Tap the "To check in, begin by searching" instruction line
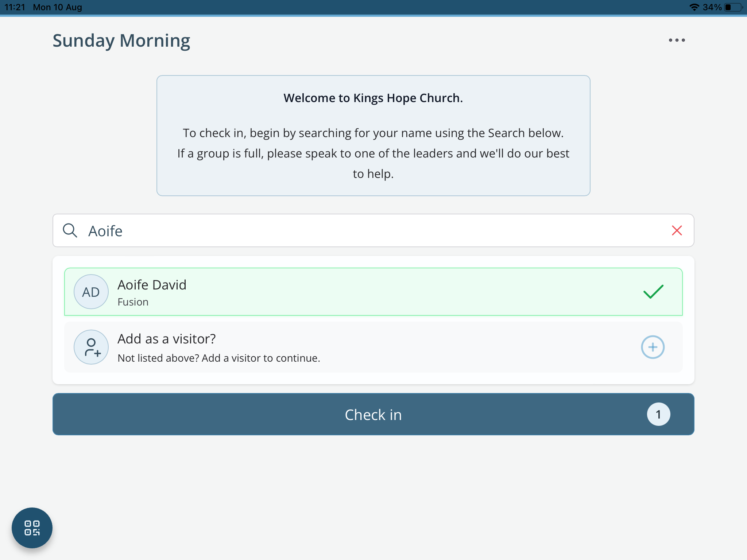This screenshot has height=560, width=747. click(x=373, y=133)
